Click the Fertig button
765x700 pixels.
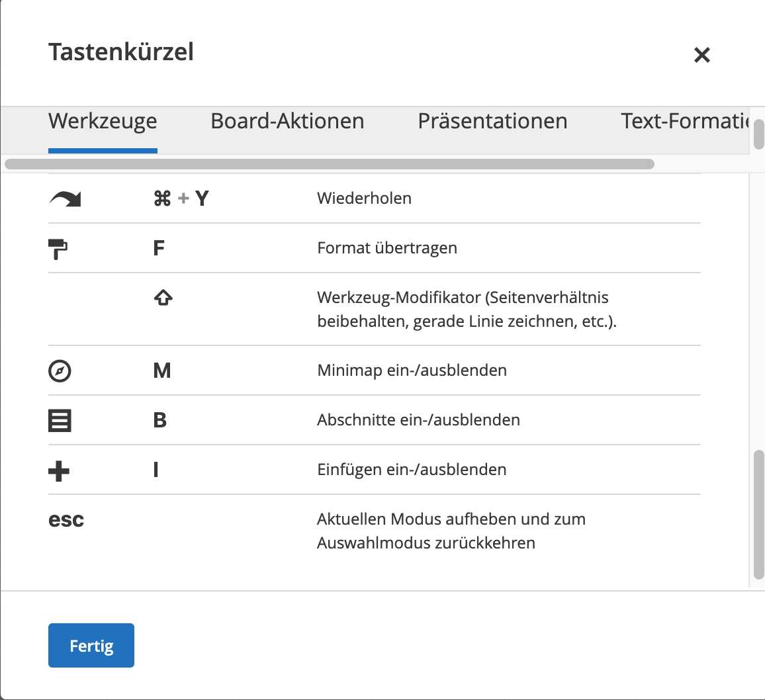click(x=91, y=645)
